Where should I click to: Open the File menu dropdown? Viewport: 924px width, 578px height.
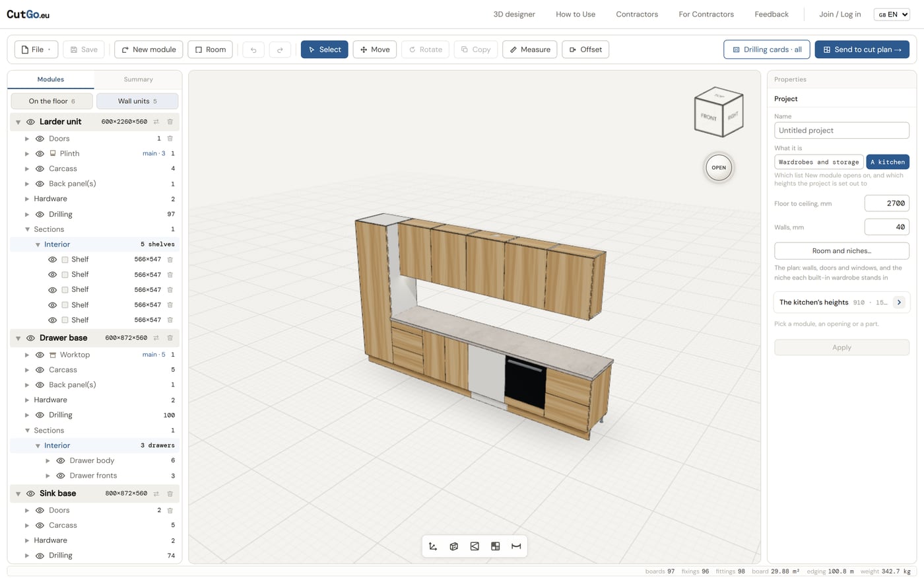coord(36,50)
